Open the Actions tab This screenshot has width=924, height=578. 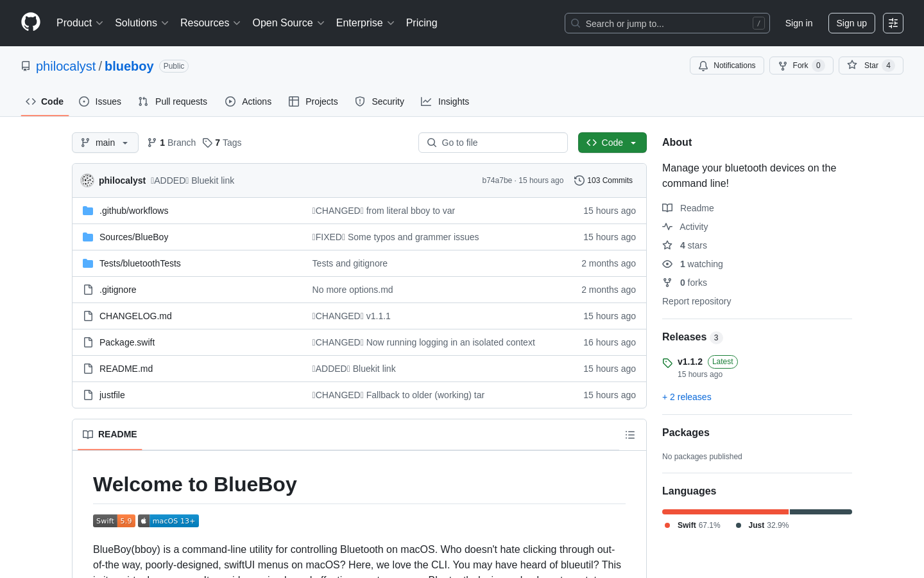click(248, 101)
